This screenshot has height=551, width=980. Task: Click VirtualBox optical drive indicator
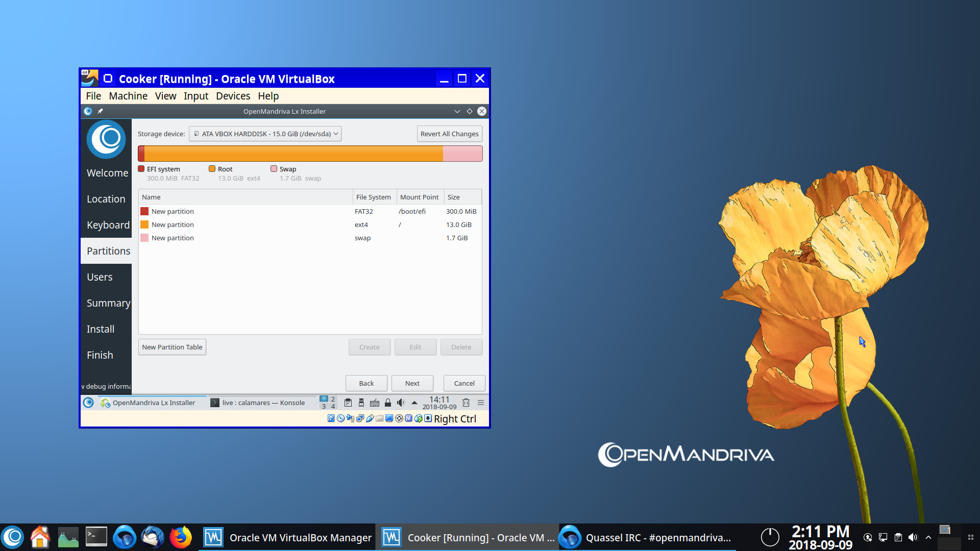[340, 418]
